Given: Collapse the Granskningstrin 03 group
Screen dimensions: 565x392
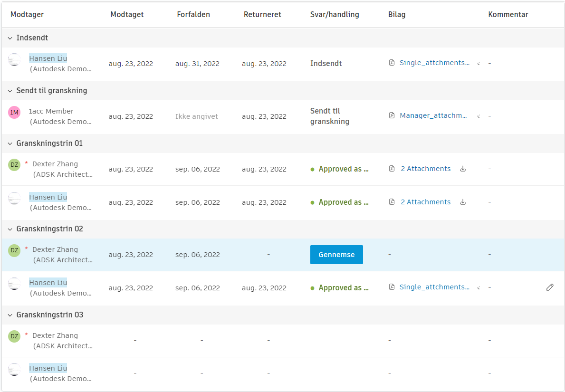Looking at the screenshot, I should point(10,315).
